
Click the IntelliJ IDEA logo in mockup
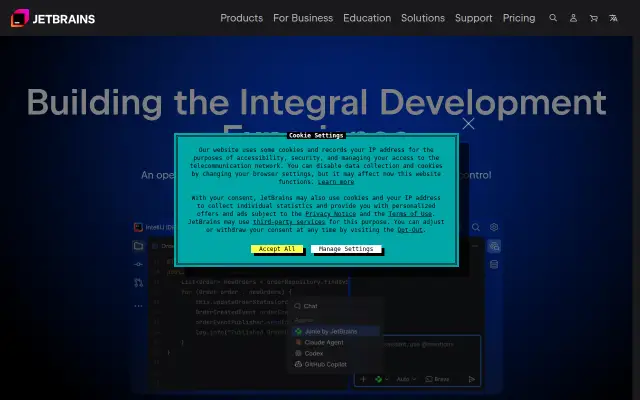tap(138, 227)
